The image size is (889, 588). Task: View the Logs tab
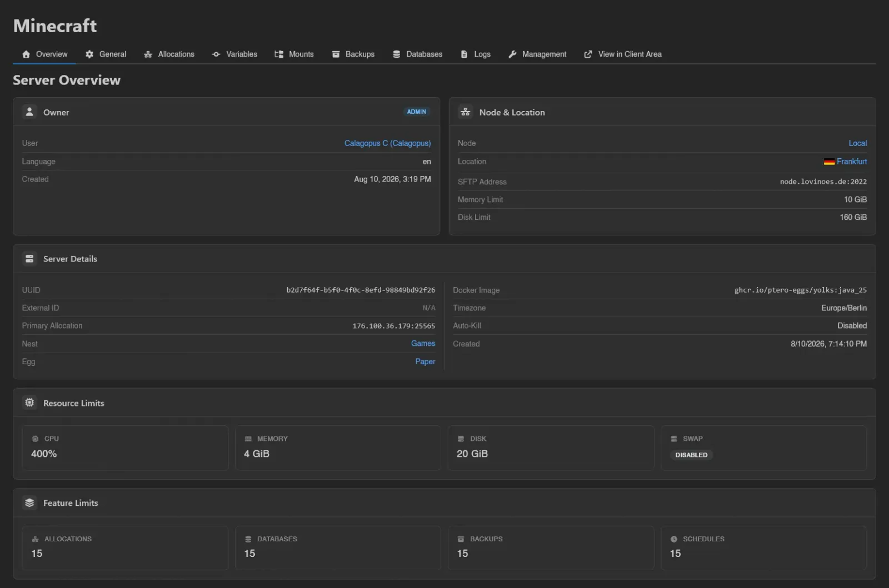[475, 54]
